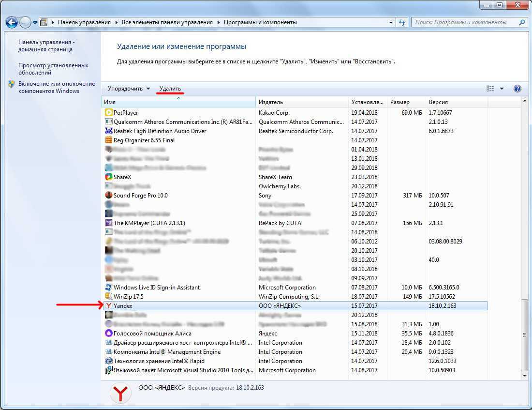Click the Qualcomm Atheros program icon
The width and height of the screenshot is (532, 410).
(x=108, y=121)
